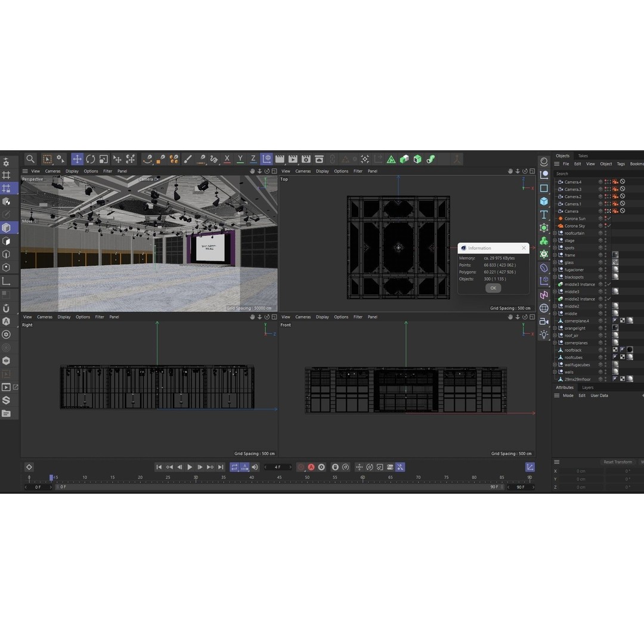This screenshot has height=644, width=644.
Task: Switch to Model mode cube icon
Action: point(6,228)
